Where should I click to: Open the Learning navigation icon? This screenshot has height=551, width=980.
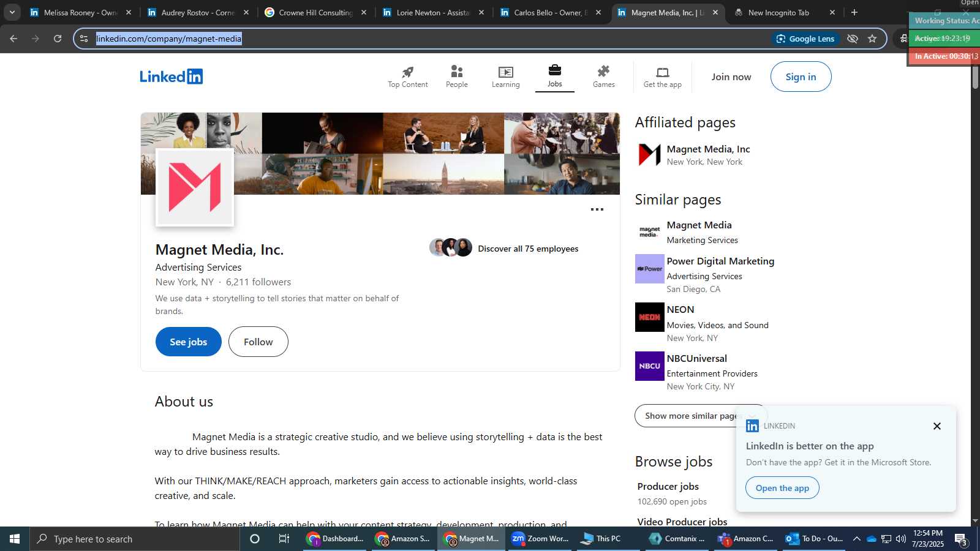coord(505,77)
